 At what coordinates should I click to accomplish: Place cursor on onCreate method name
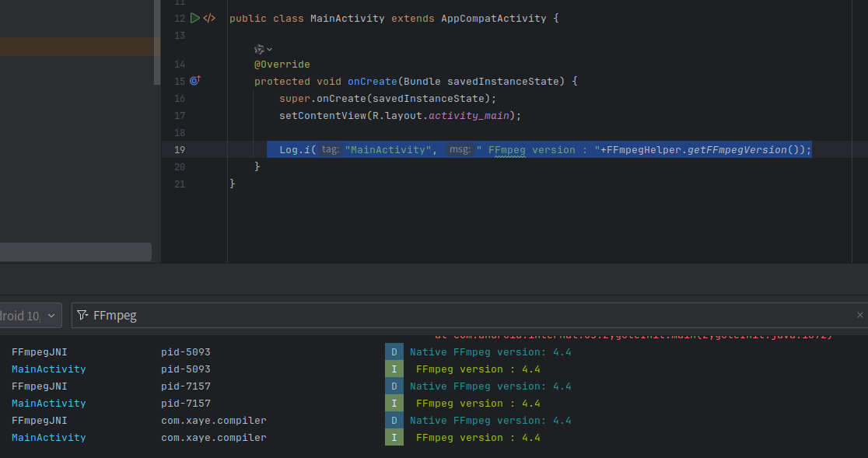372,82
